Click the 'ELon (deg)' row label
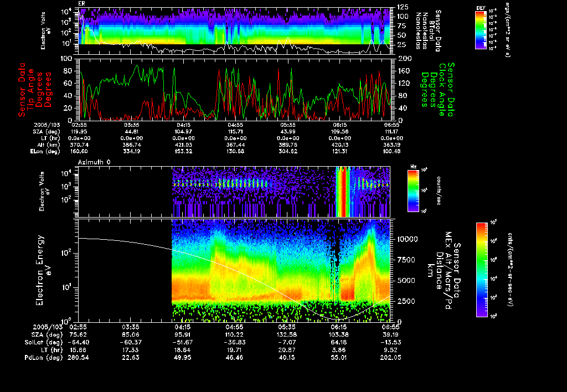Image resolution: width=567 pixels, height=392 pixels. point(45,151)
